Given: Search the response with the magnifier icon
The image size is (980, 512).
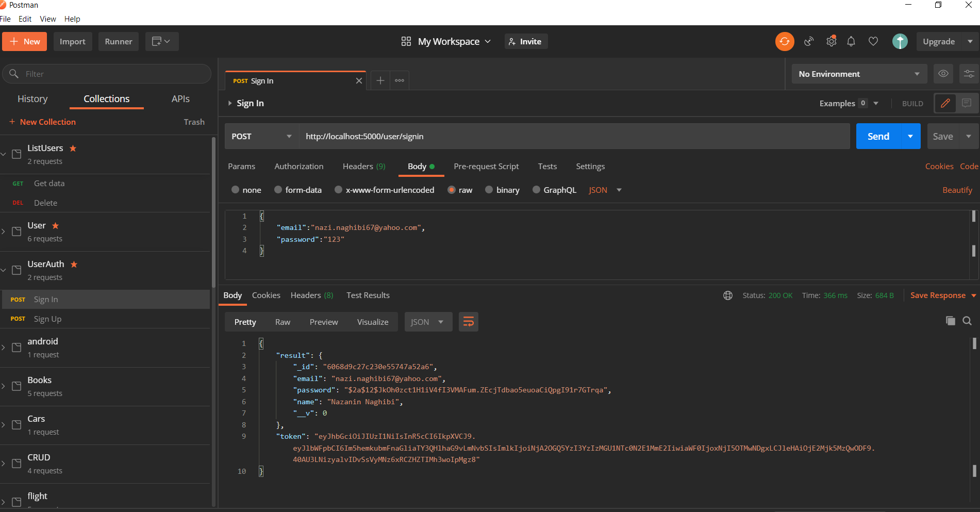Looking at the screenshot, I should 967,321.
